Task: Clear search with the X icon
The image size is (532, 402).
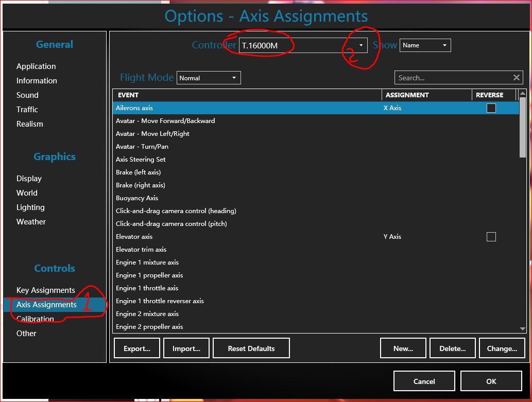Action: pos(517,78)
